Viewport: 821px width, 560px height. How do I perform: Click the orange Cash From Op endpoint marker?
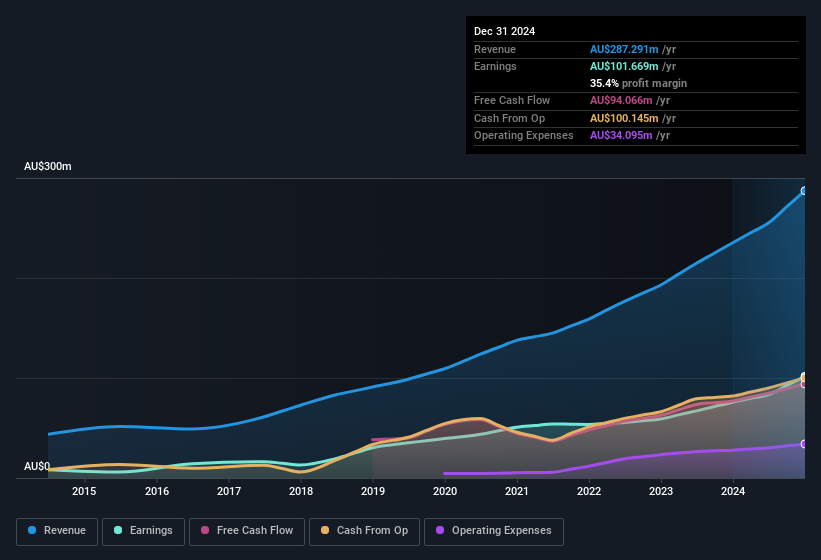pyautogui.click(x=804, y=377)
